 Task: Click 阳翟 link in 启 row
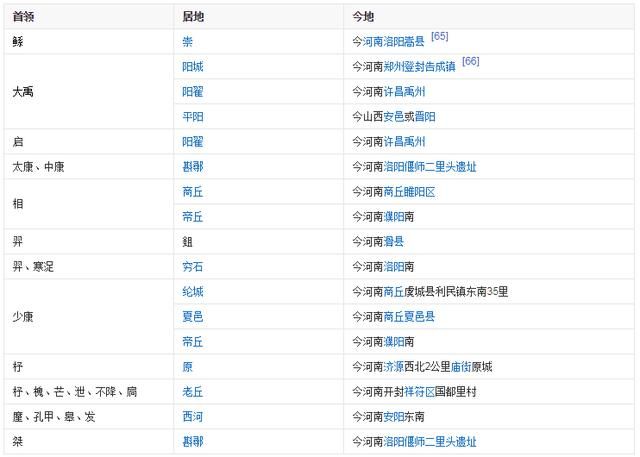(x=193, y=142)
